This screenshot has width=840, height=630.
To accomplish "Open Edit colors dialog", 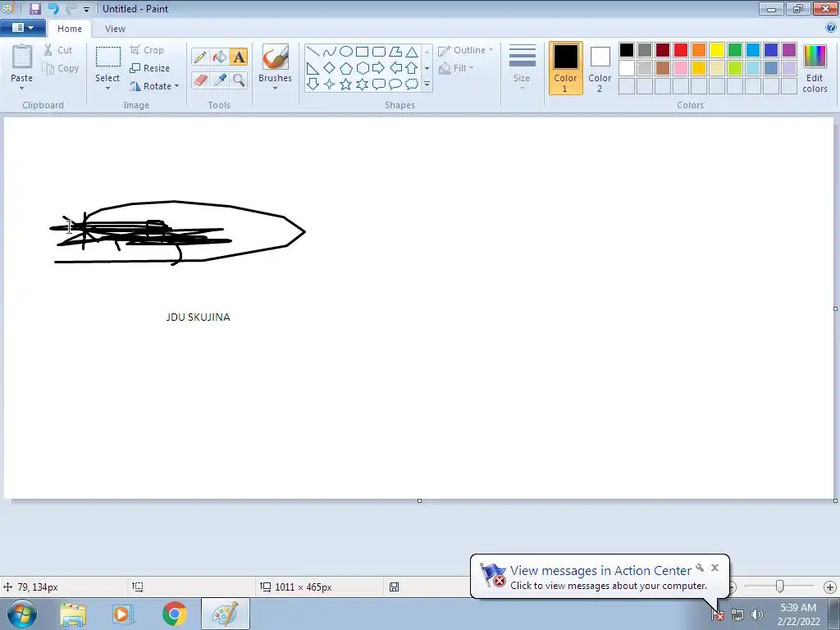I will [815, 69].
